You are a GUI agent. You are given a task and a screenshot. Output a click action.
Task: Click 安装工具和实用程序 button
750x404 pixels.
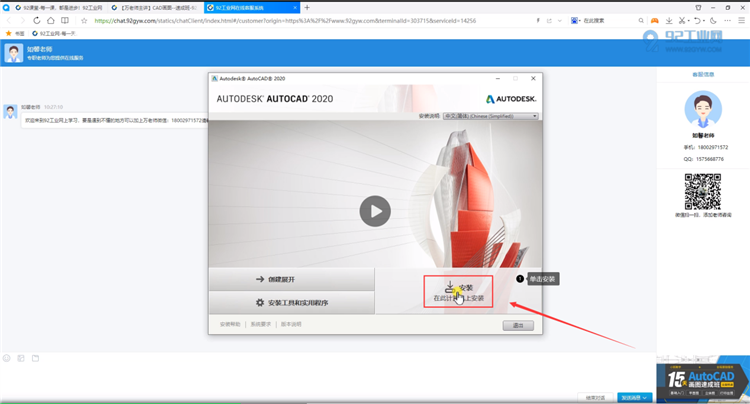coord(292,303)
